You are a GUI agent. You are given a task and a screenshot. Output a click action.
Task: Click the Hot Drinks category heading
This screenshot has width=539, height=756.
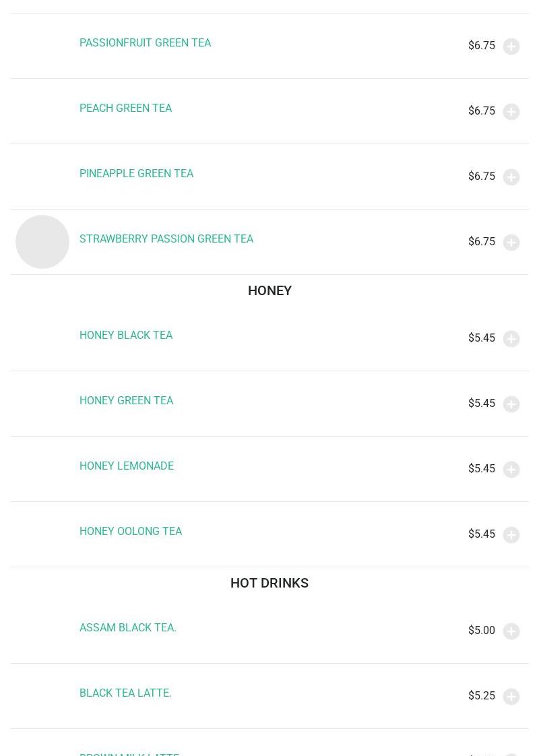[x=269, y=583]
